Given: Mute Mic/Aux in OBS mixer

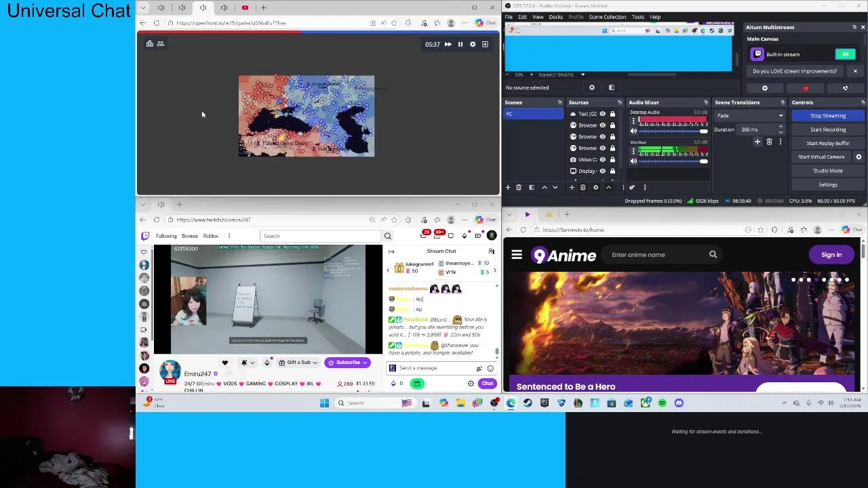Looking at the screenshot, I should click(633, 161).
